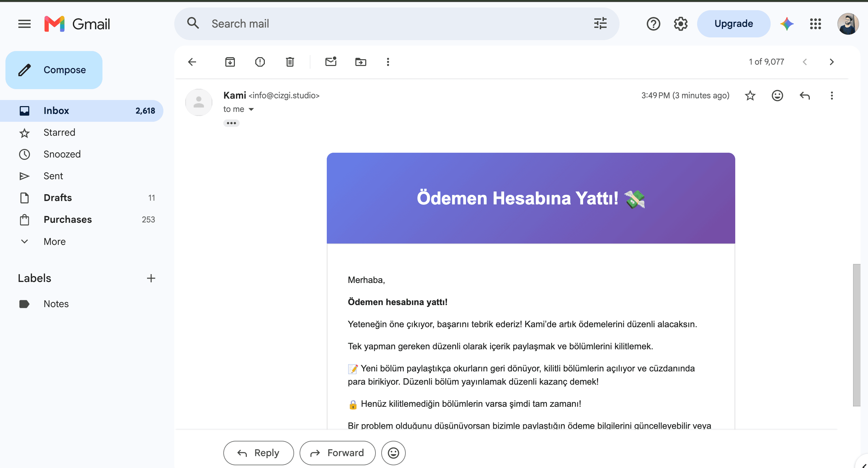Expand the side panel arrow at bottom right
This screenshot has height=468, width=868.
pos(864,465)
